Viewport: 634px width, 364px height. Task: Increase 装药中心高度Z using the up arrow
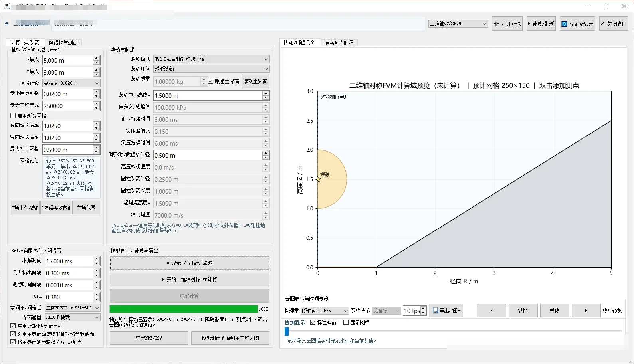point(265,93)
